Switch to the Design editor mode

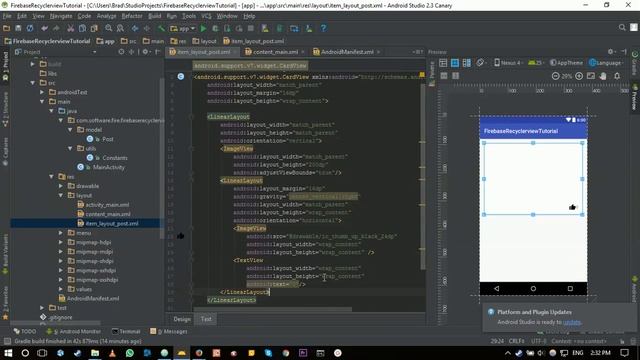182,319
